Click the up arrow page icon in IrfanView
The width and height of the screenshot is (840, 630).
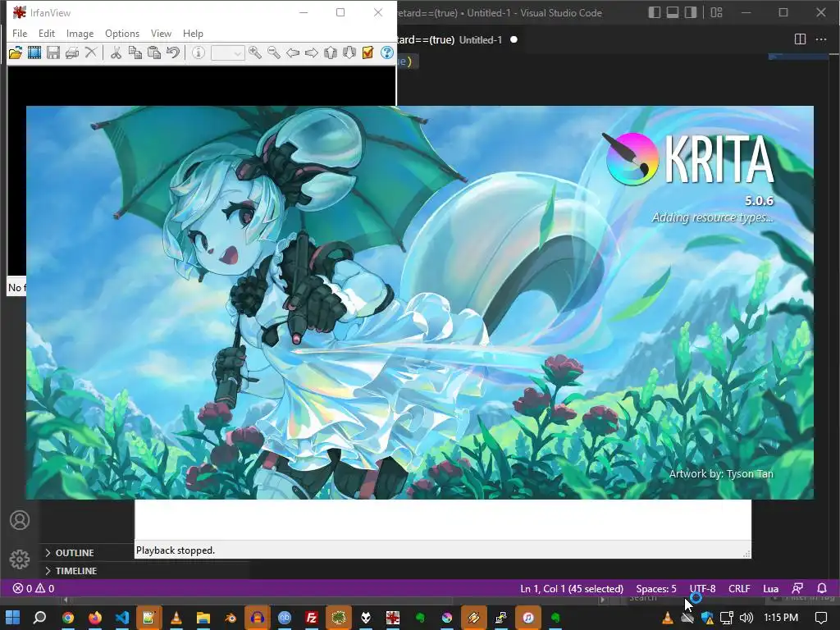331,52
